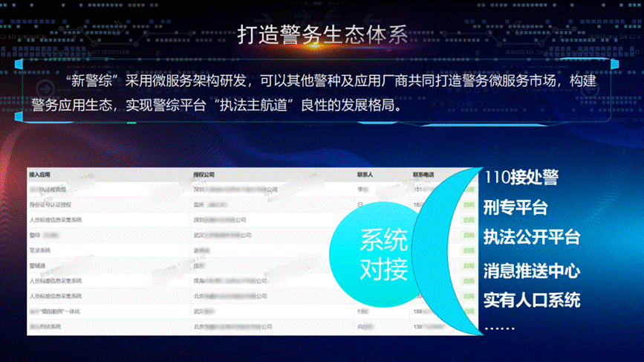Toggle 启用 status on 笔录系统 row
Image resolution: width=644 pixels, height=362 pixels.
468,251
